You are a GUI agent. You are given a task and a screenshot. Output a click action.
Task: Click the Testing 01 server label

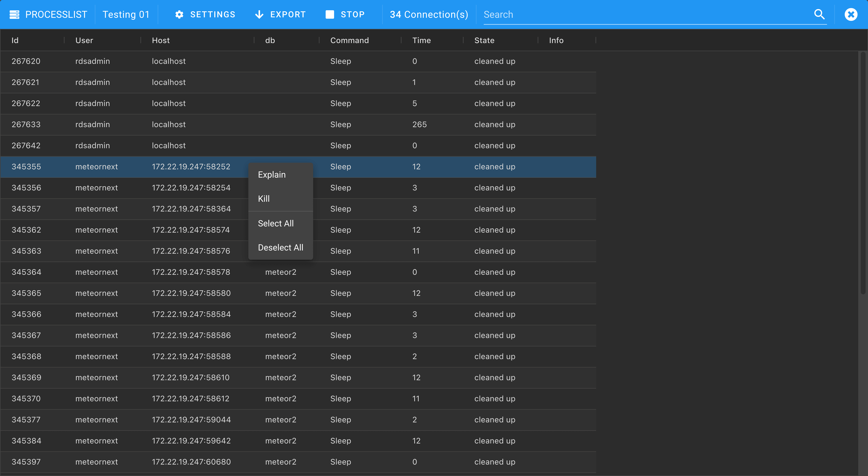coord(126,14)
